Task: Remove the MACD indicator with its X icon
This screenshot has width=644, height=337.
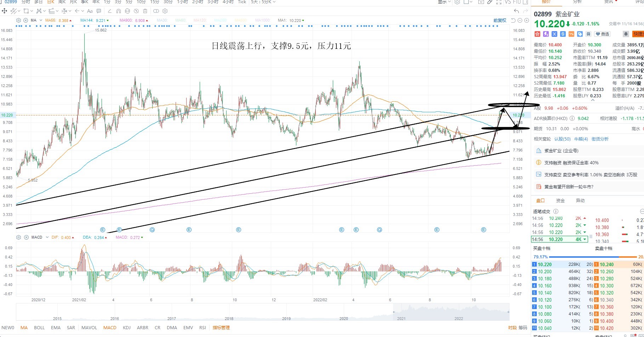Action: click(x=25, y=237)
